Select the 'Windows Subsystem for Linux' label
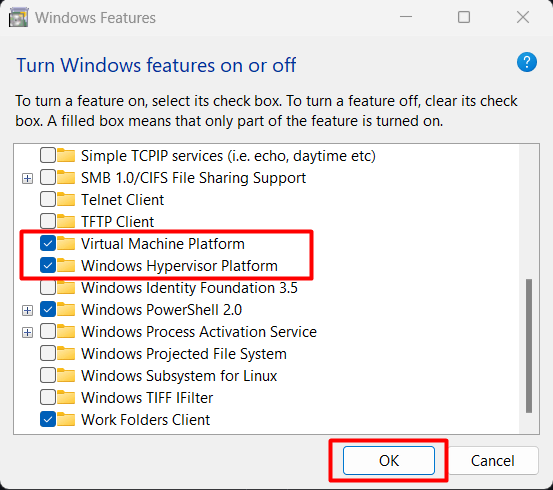The image size is (553, 490). [179, 376]
